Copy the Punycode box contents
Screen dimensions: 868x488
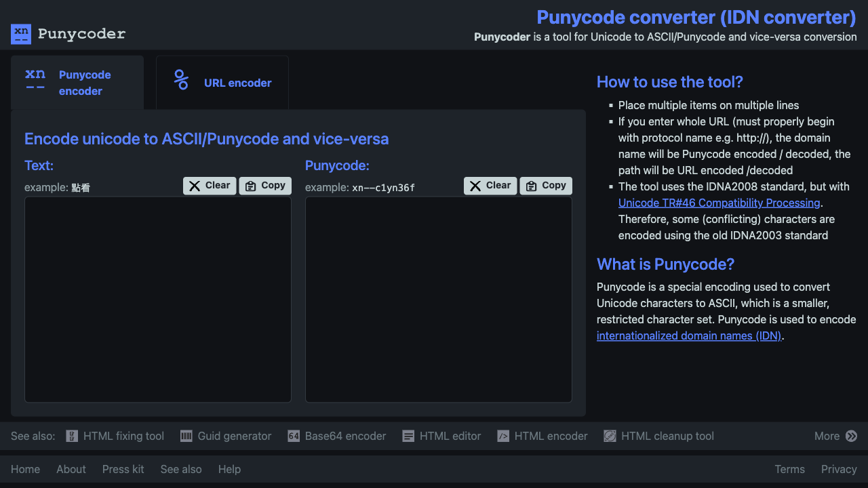tap(546, 186)
